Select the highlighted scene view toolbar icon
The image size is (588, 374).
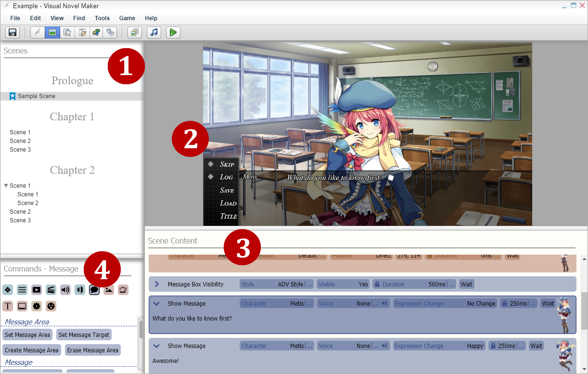point(52,32)
